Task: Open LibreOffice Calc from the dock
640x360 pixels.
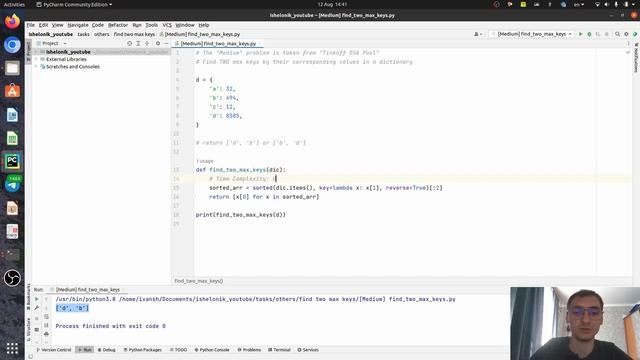Action: [12, 138]
